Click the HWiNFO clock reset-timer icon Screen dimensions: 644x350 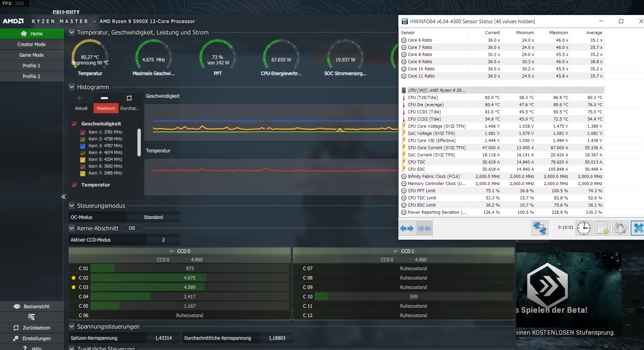point(584,228)
